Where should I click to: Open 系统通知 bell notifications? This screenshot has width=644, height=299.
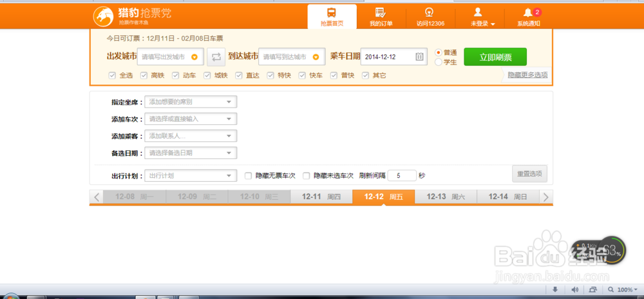coord(529,16)
